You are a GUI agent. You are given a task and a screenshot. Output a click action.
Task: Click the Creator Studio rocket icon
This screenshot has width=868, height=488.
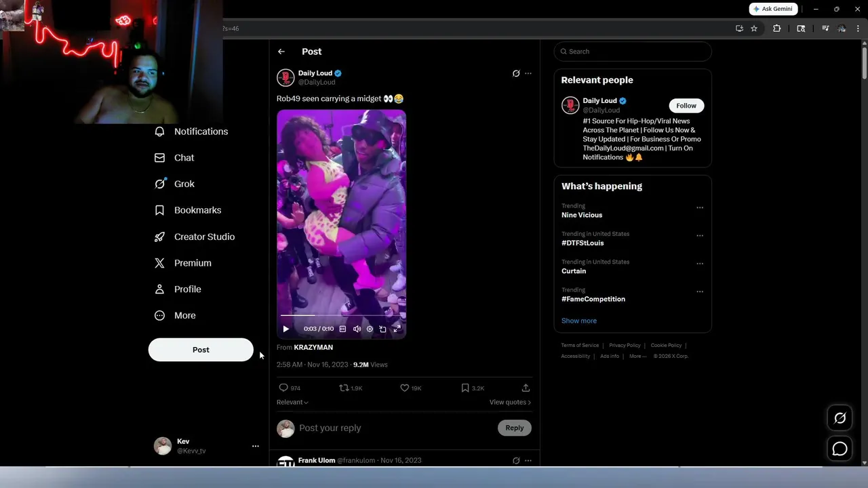(x=159, y=237)
